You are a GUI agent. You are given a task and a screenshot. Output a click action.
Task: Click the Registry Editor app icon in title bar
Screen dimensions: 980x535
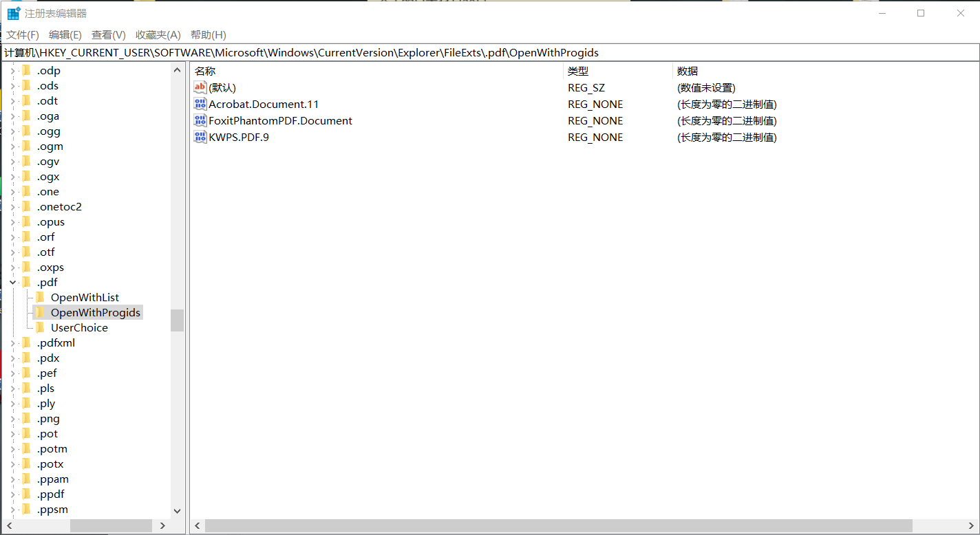point(14,13)
